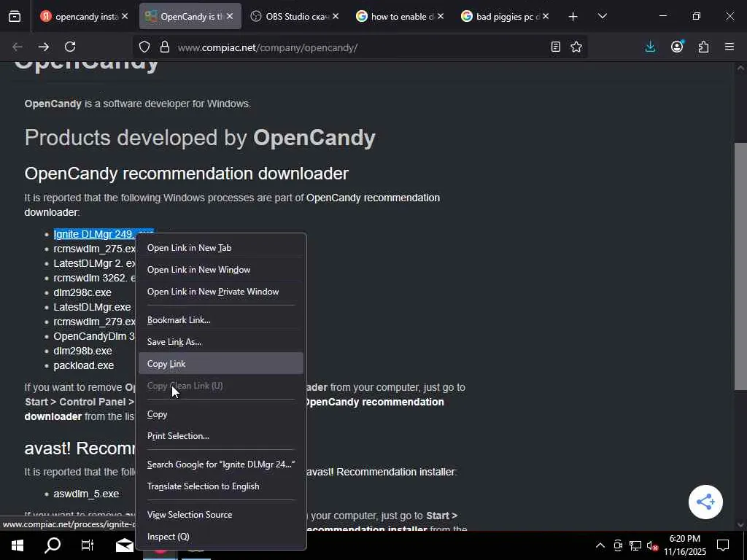747x560 pixels.
Task: Open Mail app from taskbar
Action: point(124,545)
